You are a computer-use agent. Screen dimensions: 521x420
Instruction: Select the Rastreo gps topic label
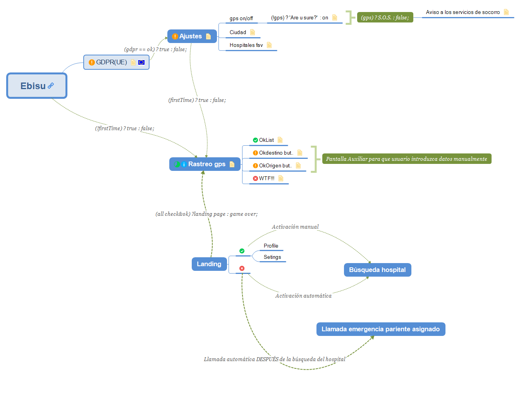click(x=207, y=164)
